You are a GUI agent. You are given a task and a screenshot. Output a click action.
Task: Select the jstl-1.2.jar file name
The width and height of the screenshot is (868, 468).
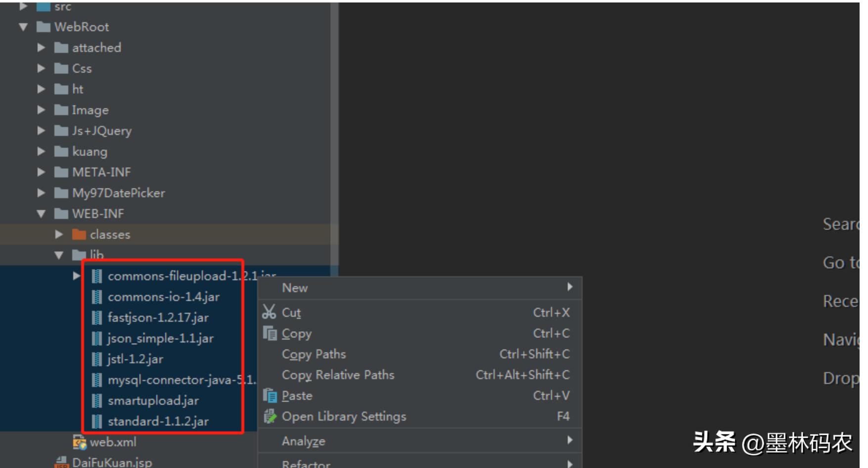click(x=135, y=359)
